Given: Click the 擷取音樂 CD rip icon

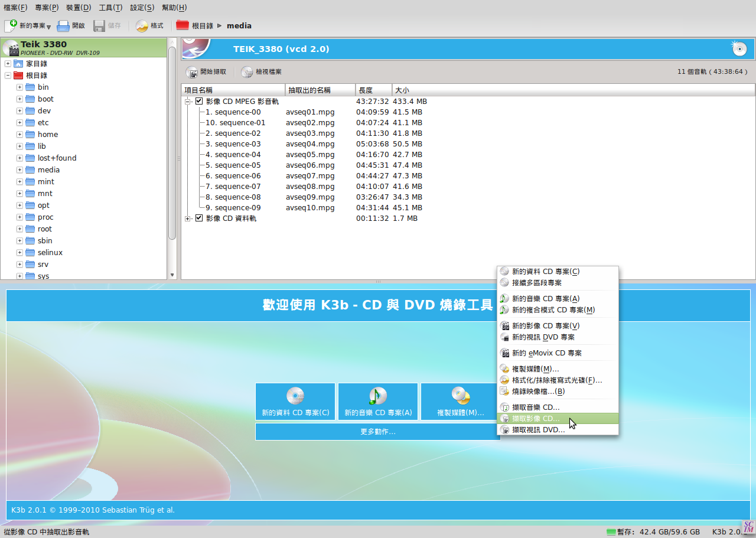Looking at the screenshot, I should [x=504, y=407].
